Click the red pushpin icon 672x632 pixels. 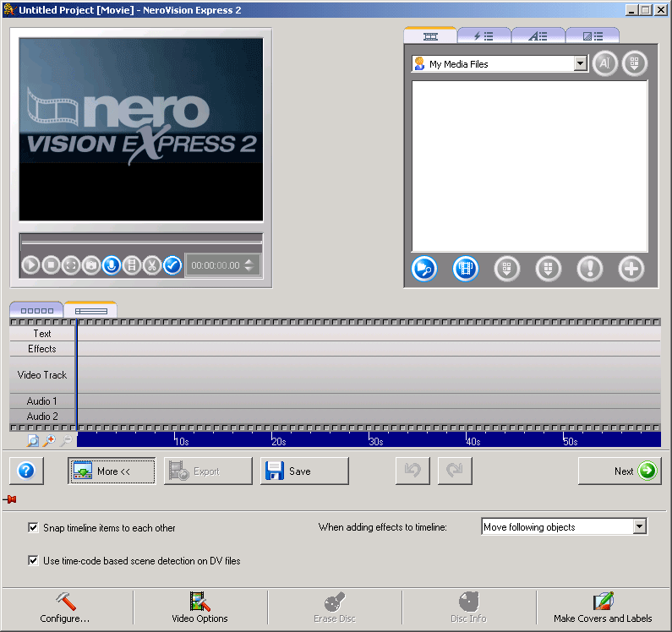[x=10, y=499]
